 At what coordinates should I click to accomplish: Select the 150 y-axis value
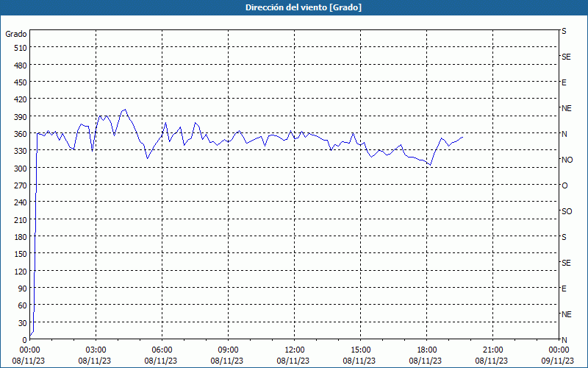[x=21, y=254]
